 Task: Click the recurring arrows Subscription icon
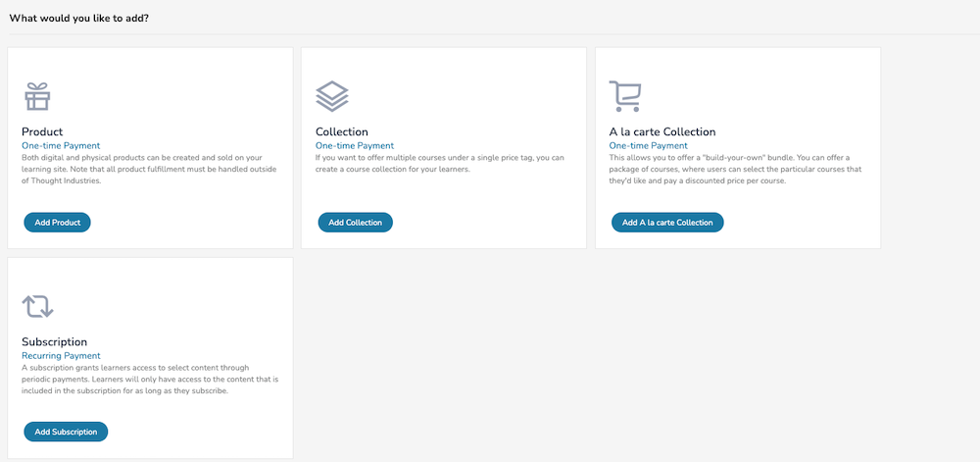(37, 306)
